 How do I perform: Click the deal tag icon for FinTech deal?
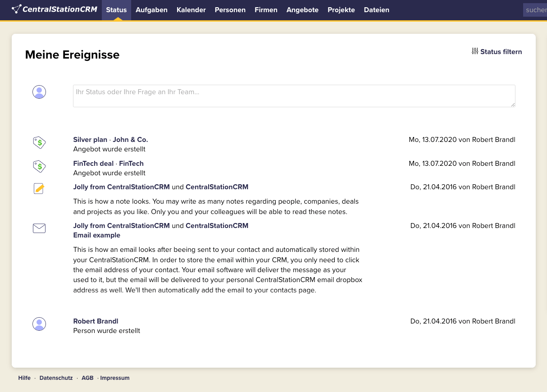pyautogui.click(x=39, y=166)
